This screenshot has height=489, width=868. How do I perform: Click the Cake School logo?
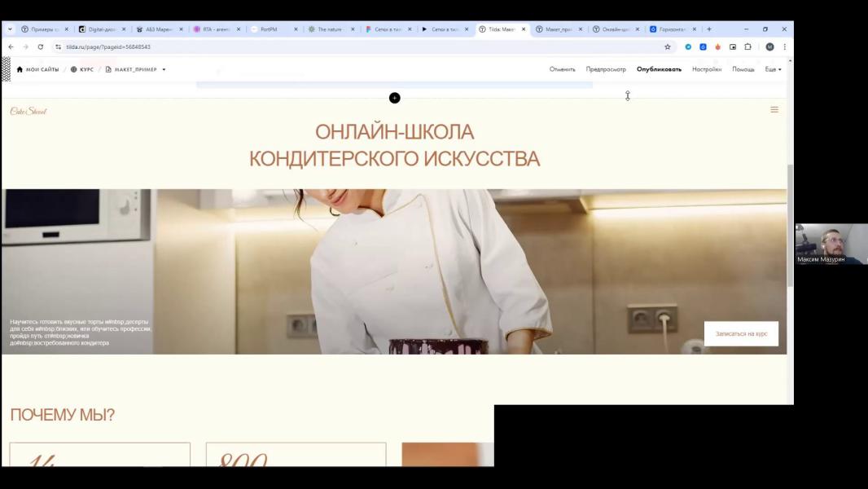28,111
